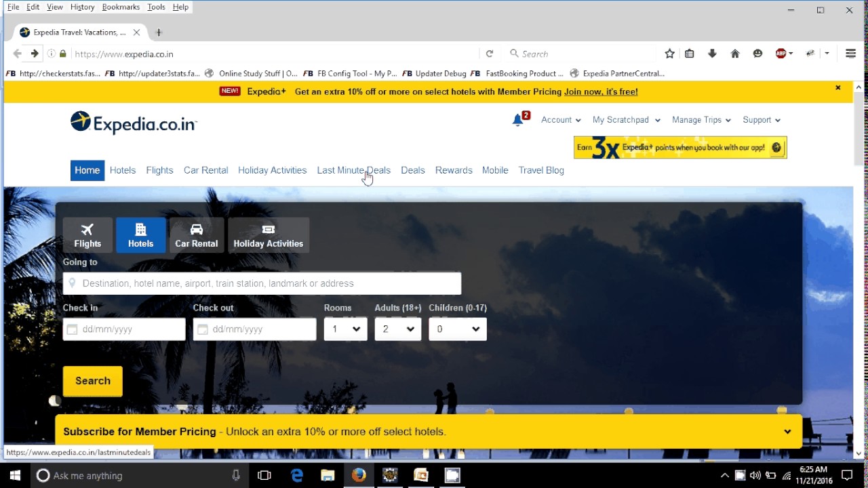
Task: Open the Travel Blog navigation link
Action: click(x=541, y=170)
